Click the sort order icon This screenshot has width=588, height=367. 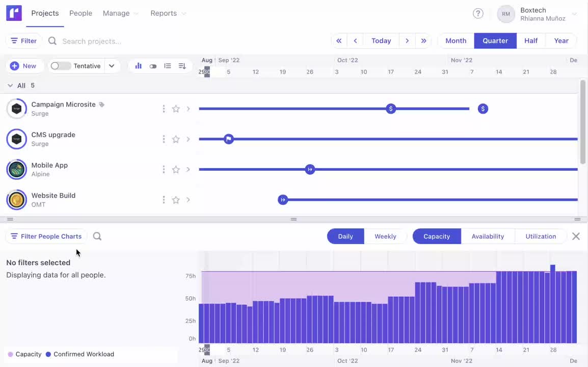tap(182, 66)
